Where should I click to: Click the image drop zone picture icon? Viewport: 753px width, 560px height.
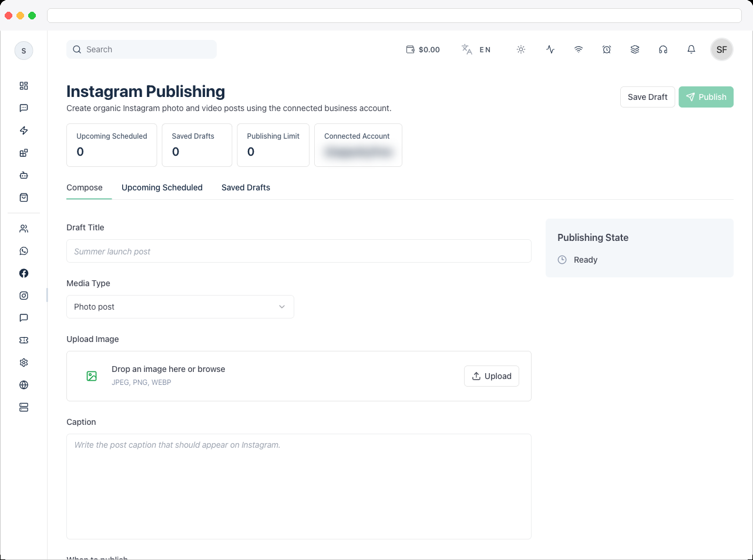[x=92, y=376]
